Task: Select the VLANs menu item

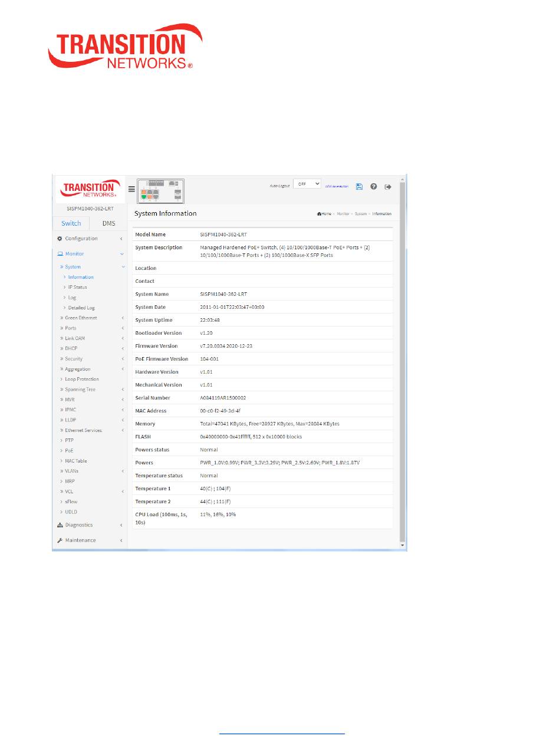Action: coord(72,471)
